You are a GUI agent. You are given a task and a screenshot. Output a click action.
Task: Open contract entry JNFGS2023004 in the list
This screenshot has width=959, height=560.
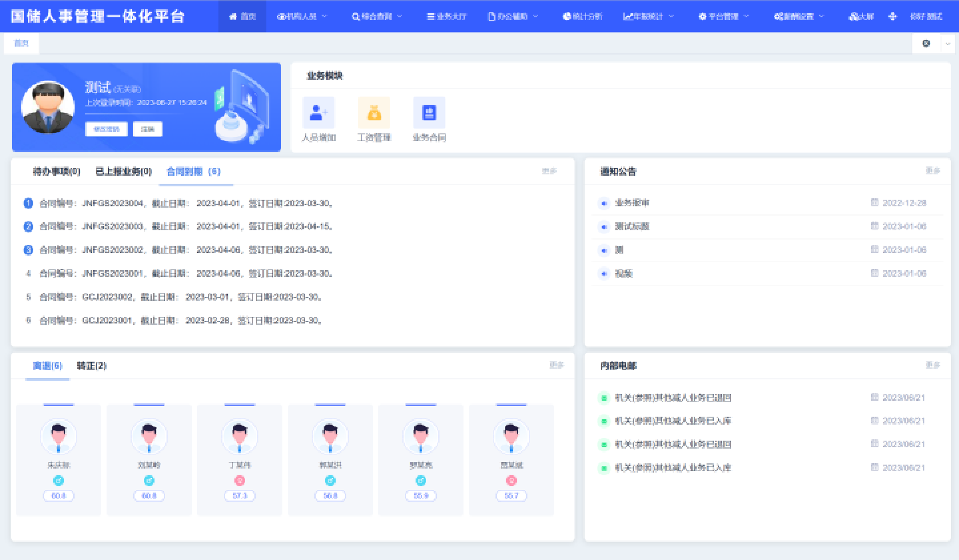(x=186, y=203)
